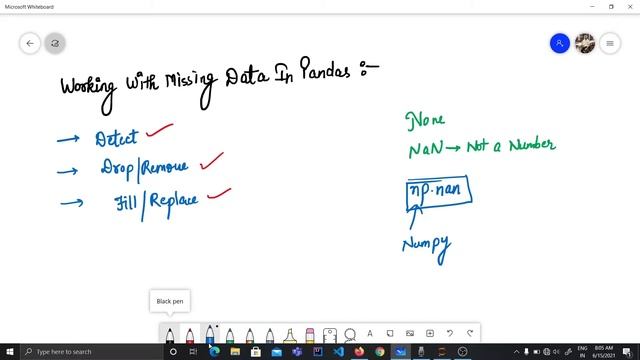This screenshot has width=640, height=360.
Task: Open the insert plus menu
Action: pos(430,333)
